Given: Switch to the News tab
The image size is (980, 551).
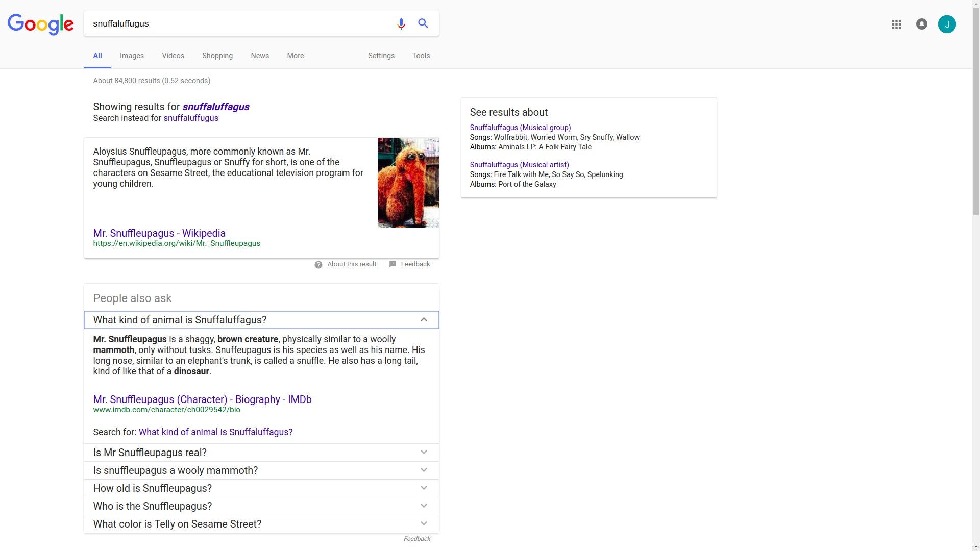Looking at the screenshot, I should (260, 56).
